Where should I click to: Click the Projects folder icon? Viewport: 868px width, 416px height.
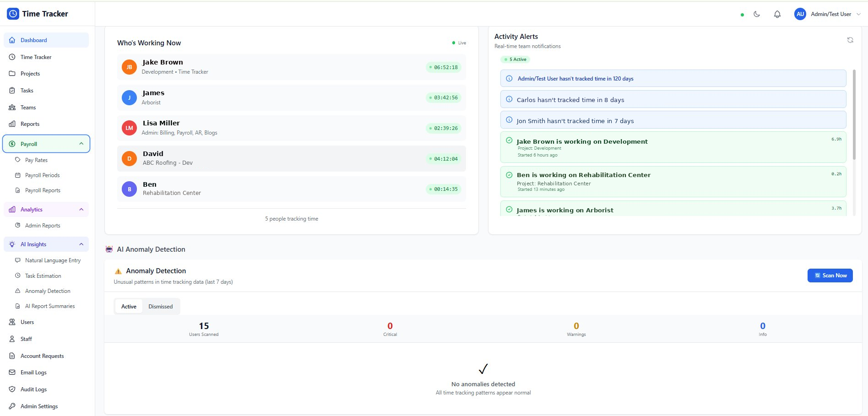[x=12, y=74]
